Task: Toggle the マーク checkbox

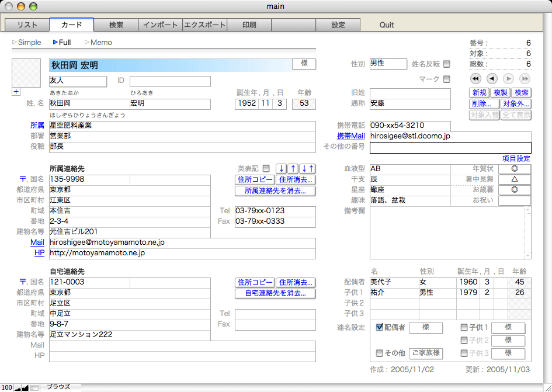Action: 446,79
